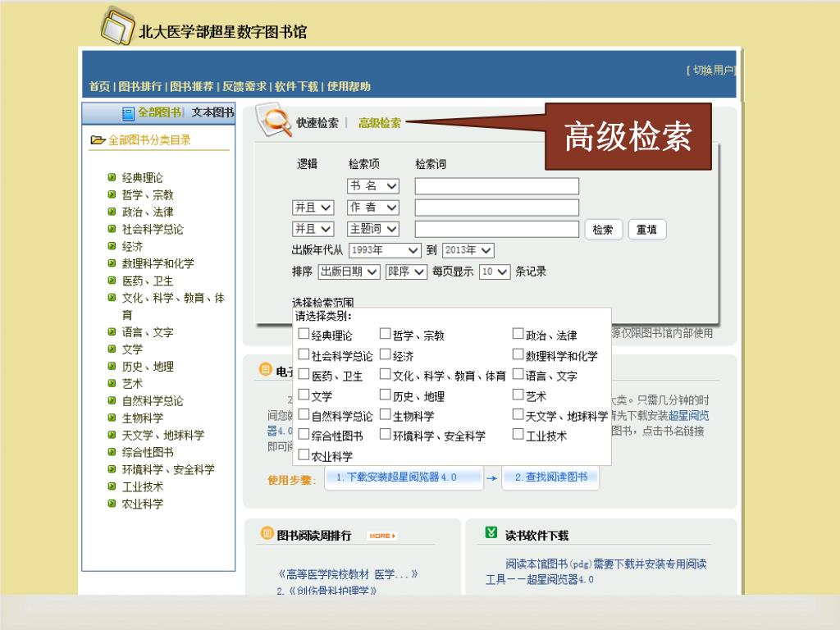Open the 使用帮助 navigation item
Image resolution: width=840 pixels, height=630 pixels.
349,86
